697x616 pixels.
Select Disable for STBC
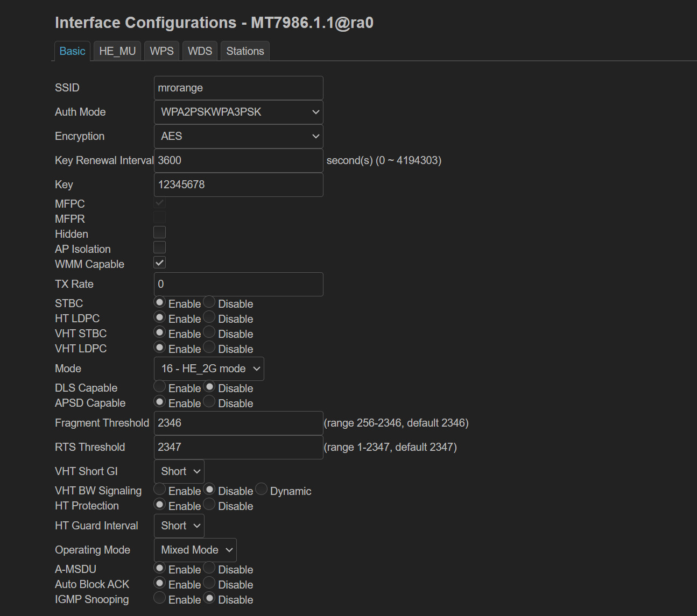[x=209, y=302]
